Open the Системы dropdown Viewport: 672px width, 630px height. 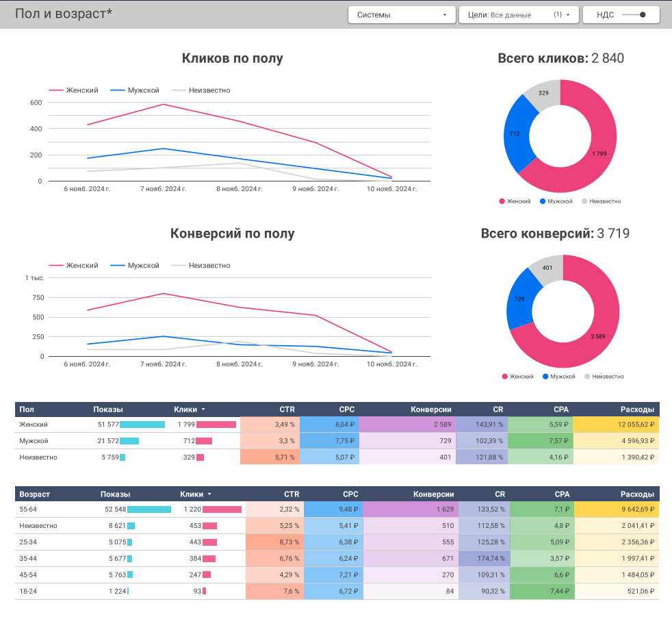pyautogui.click(x=401, y=14)
